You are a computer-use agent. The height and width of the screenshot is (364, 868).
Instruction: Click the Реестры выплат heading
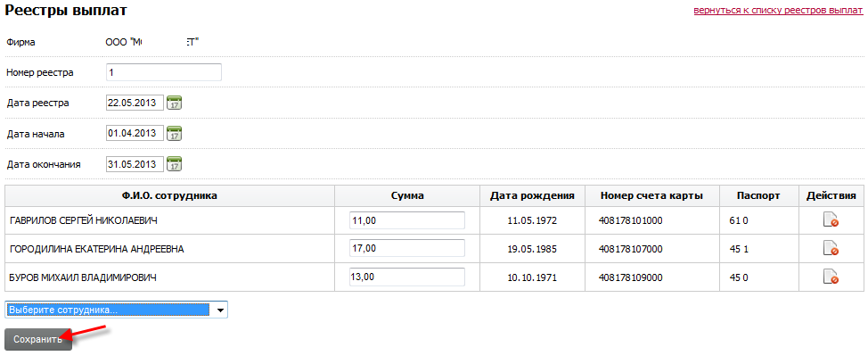pyautogui.click(x=66, y=10)
